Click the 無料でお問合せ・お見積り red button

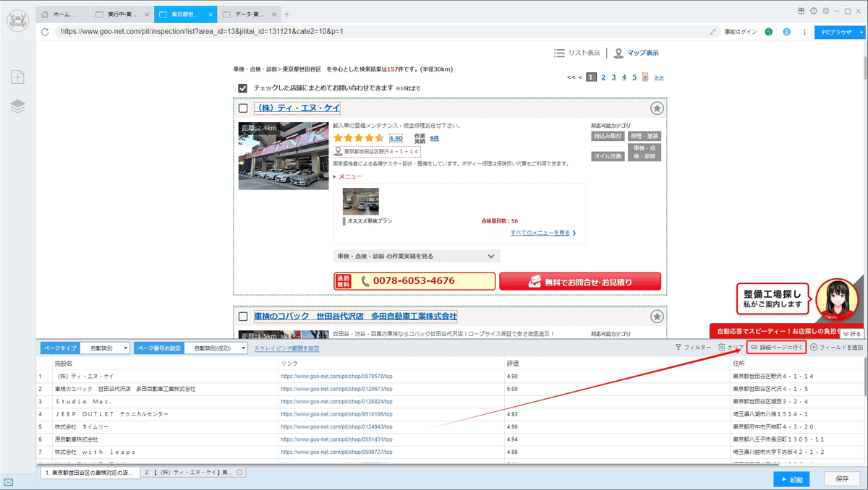pyautogui.click(x=580, y=281)
